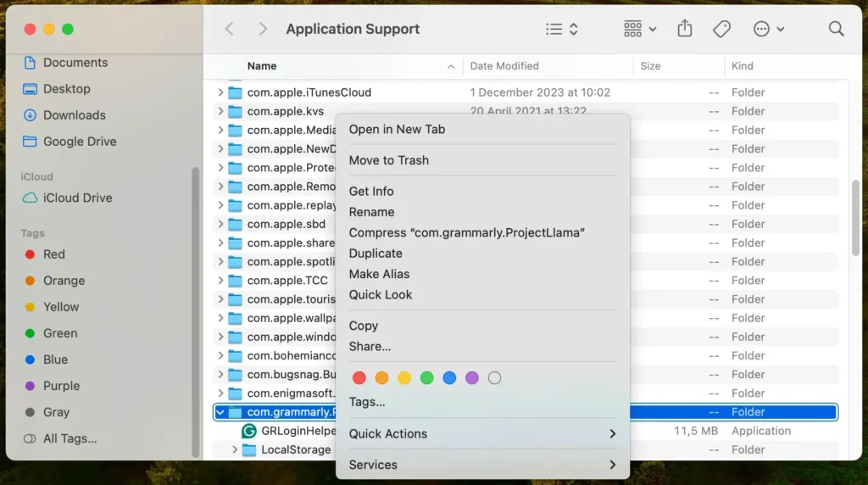Select the Green tag in sidebar
868x485 pixels.
click(52, 333)
